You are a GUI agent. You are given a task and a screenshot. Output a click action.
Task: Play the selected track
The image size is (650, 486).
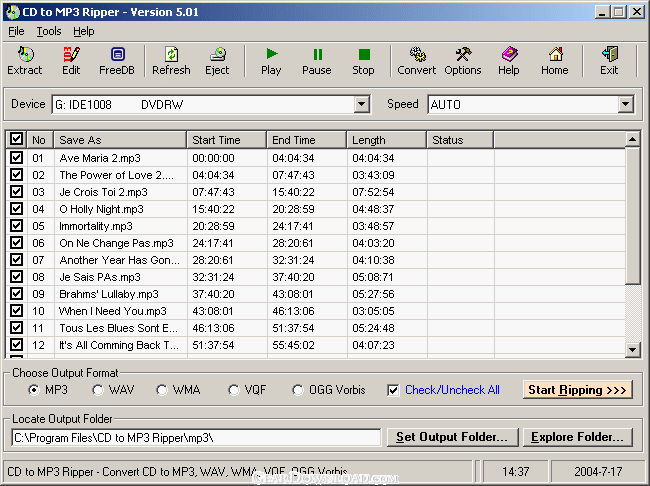point(272,61)
